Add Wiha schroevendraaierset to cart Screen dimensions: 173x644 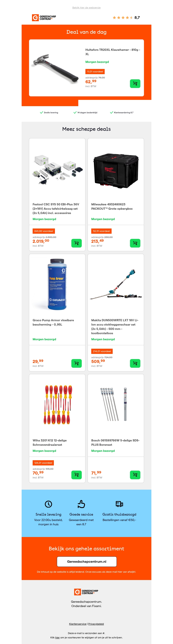pos(77,475)
